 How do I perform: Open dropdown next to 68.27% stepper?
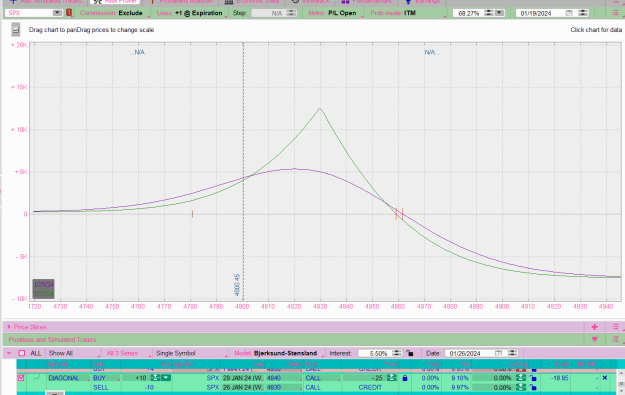click(x=499, y=13)
